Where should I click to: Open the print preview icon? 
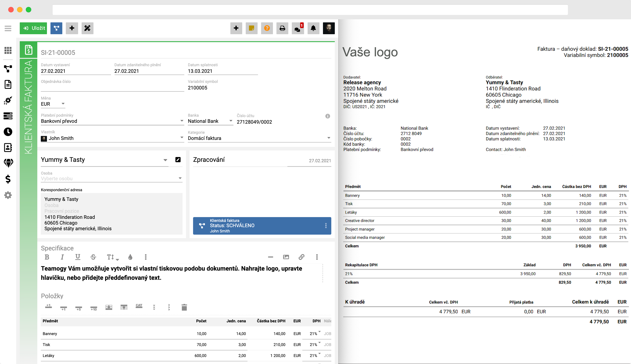click(x=282, y=28)
